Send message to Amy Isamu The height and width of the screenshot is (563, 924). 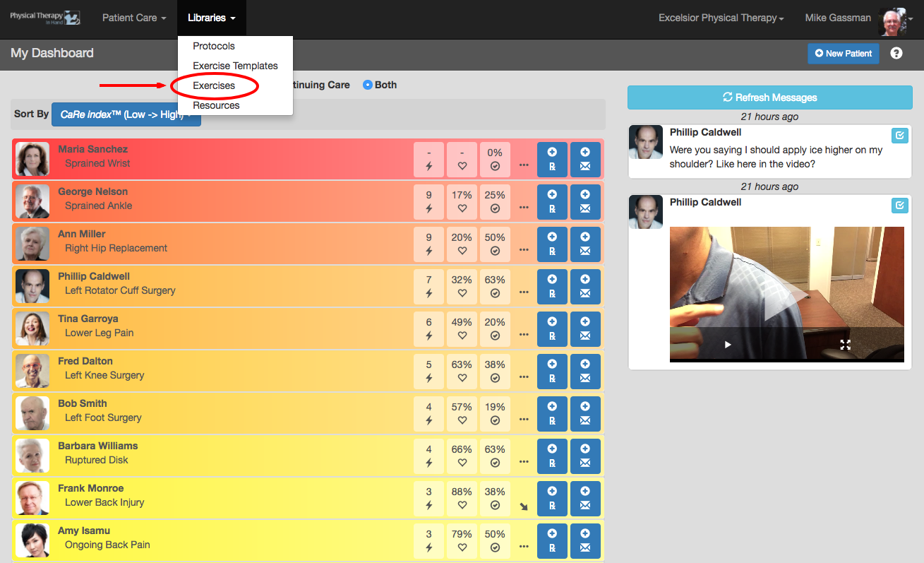click(585, 540)
